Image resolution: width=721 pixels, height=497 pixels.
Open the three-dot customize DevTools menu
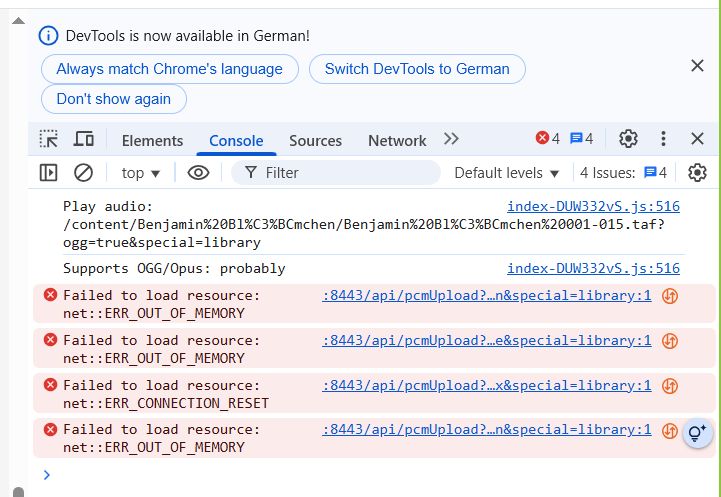click(x=663, y=138)
